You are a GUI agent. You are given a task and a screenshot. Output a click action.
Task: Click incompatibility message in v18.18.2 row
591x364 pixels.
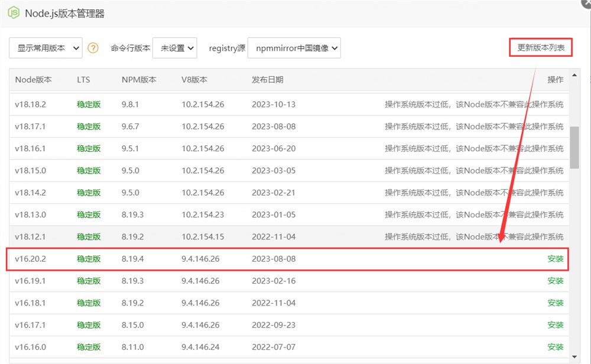[474, 105]
